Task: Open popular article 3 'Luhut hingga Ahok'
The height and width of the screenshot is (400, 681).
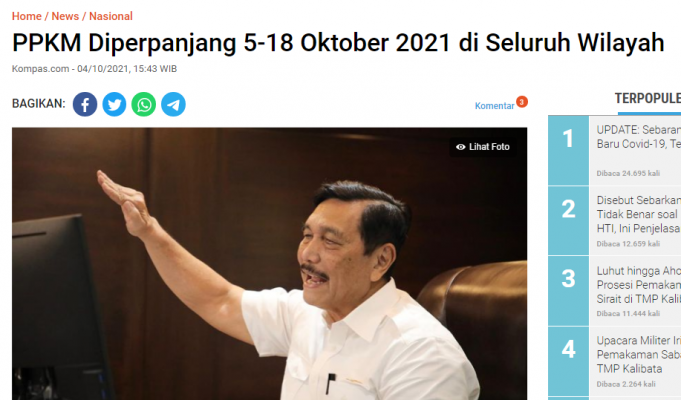Action: pos(638,285)
